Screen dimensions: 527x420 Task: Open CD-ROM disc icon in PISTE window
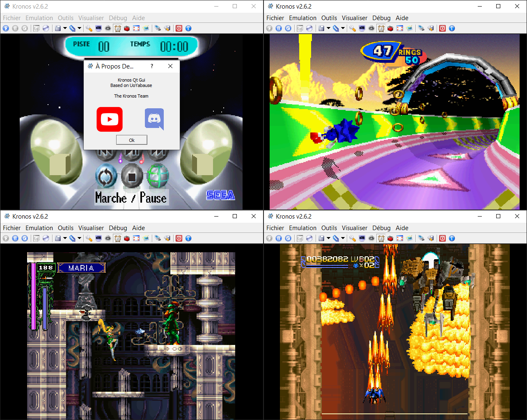click(x=46, y=28)
